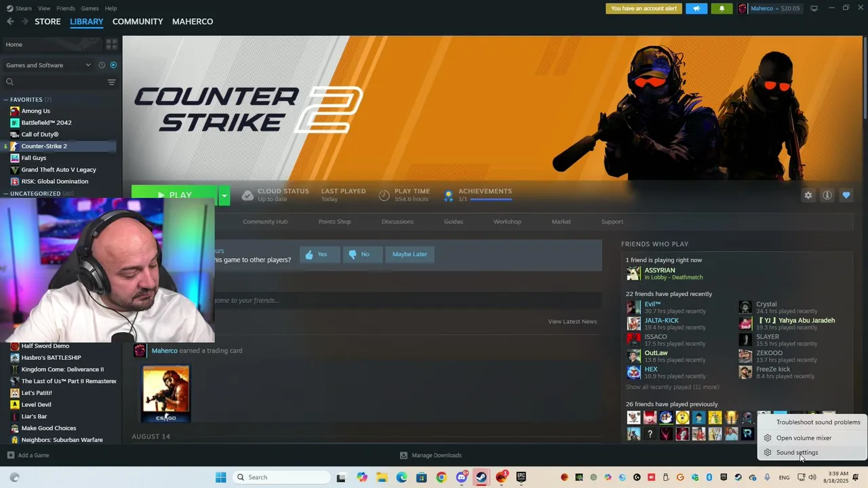The image size is (868, 488).
Task: Choose Troubleshoot sound problems entry
Action: click(x=811, y=422)
